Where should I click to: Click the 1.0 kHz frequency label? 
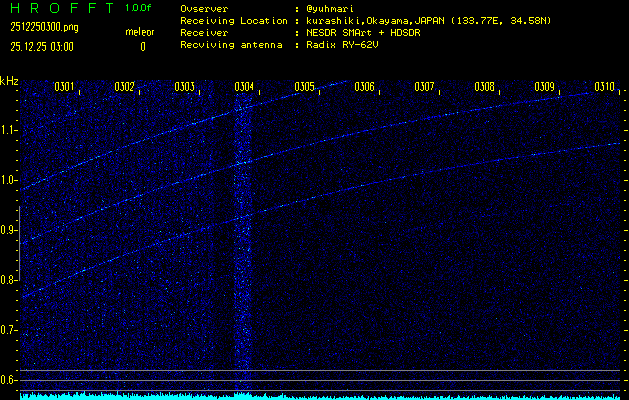[x=9, y=180]
